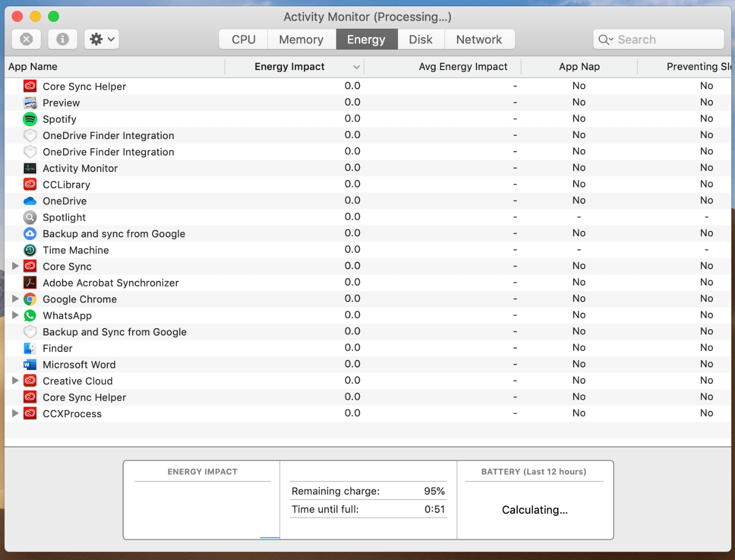Click the Creative Cloud icon

click(x=30, y=381)
